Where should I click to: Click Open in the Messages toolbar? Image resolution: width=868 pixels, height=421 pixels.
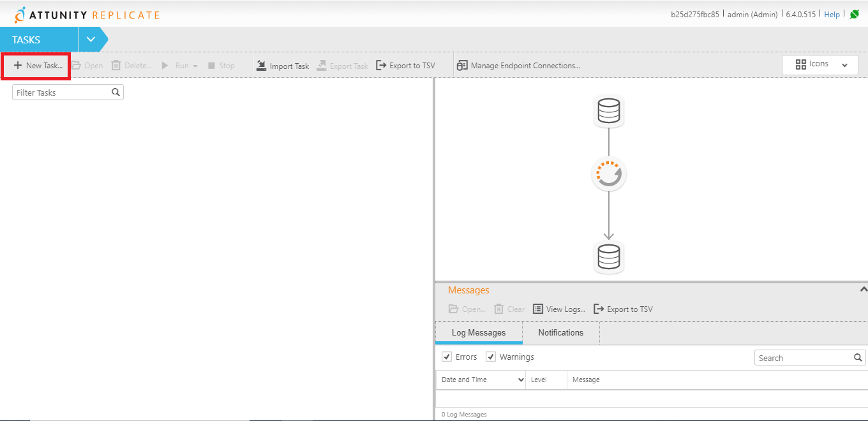(x=467, y=309)
